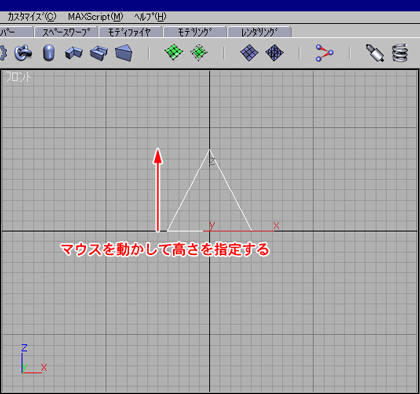
Task: Choose the Capsule primitive icon
Action: coord(49,53)
